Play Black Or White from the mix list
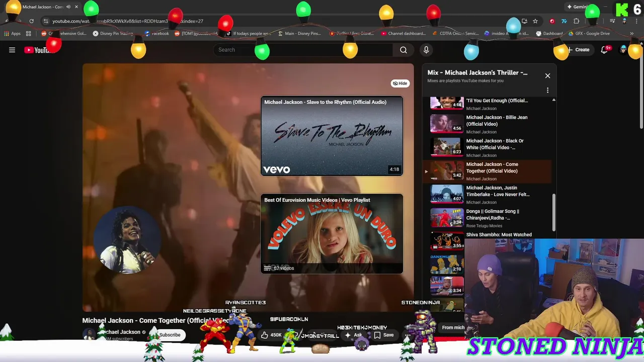This screenshot has height=362, width=644. pos(495,144)
